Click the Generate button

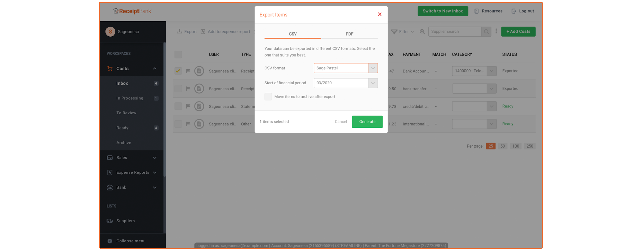(x=367, y=122)
